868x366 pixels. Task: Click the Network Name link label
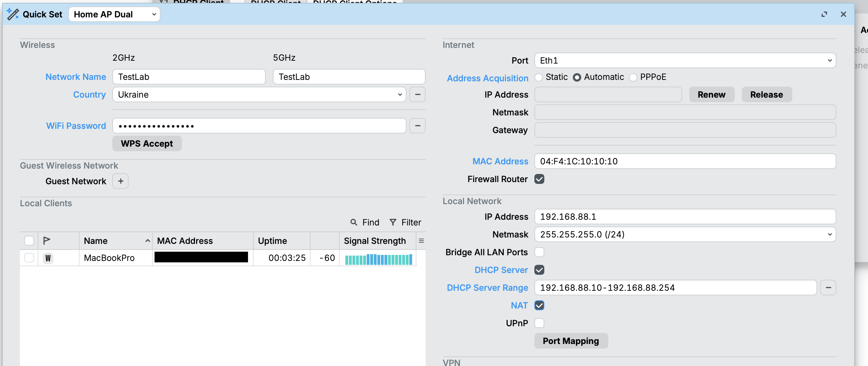click(x=76, y=77)
